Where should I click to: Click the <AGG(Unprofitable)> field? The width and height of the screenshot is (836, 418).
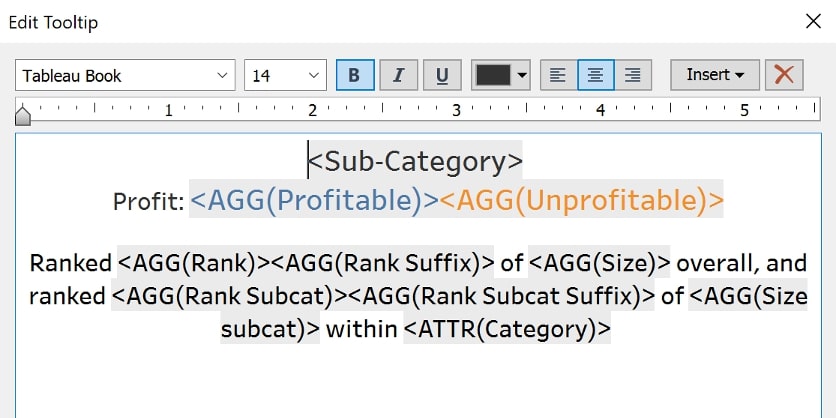point(581,201)
